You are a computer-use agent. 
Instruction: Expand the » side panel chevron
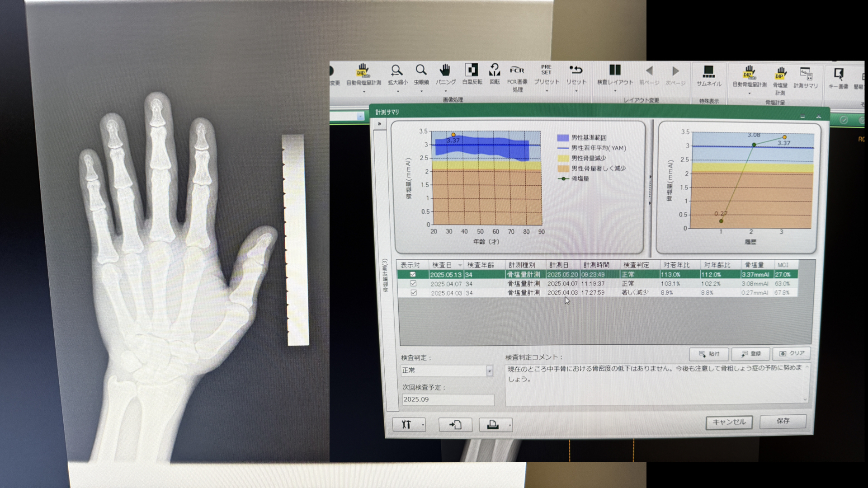tap(379, 124)
